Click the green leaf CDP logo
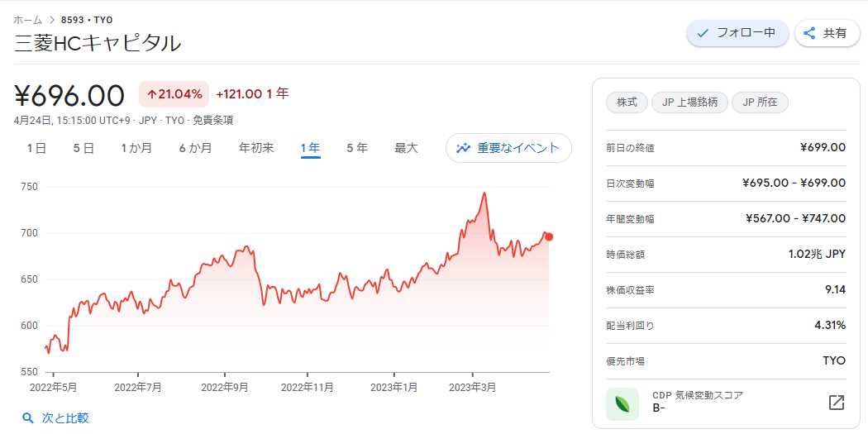 click(x=622, y=403)
